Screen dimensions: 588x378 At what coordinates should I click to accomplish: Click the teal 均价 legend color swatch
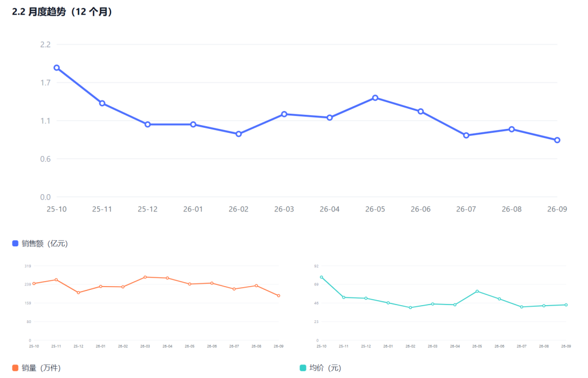tap(303, 368)
